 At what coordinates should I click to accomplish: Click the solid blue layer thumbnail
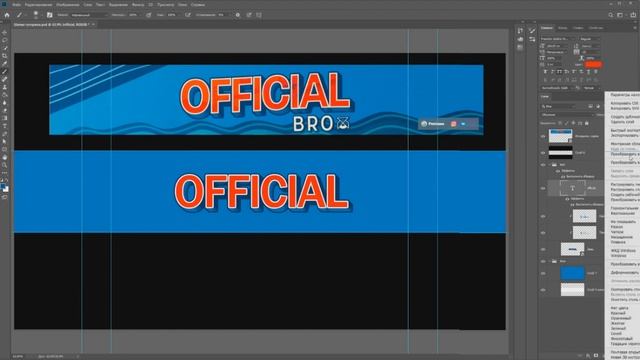pyautogui.click(x=572, y=273)
